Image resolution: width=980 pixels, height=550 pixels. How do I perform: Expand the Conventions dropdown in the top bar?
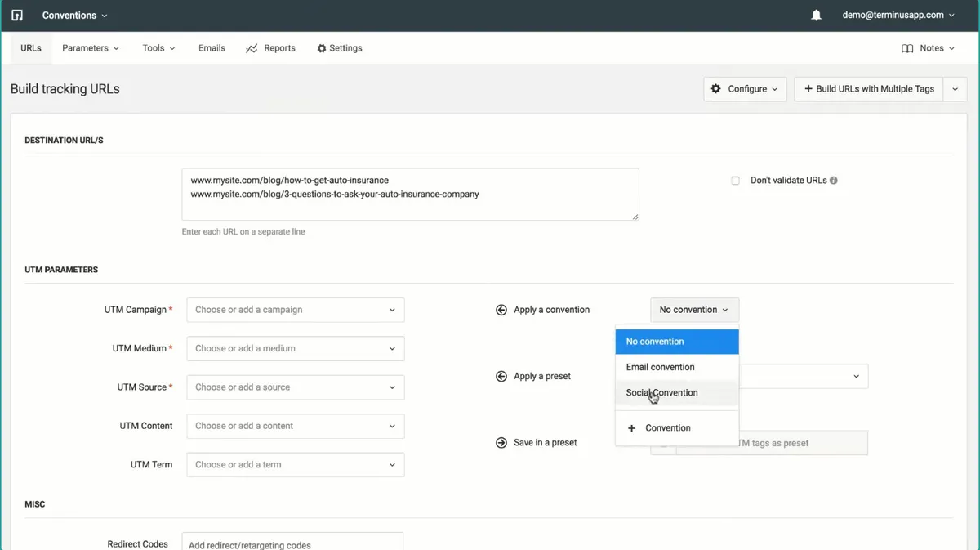[74, 15]
